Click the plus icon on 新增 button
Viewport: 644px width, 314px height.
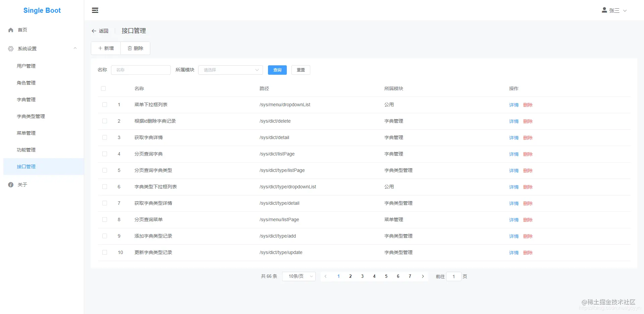pos(100,48)
